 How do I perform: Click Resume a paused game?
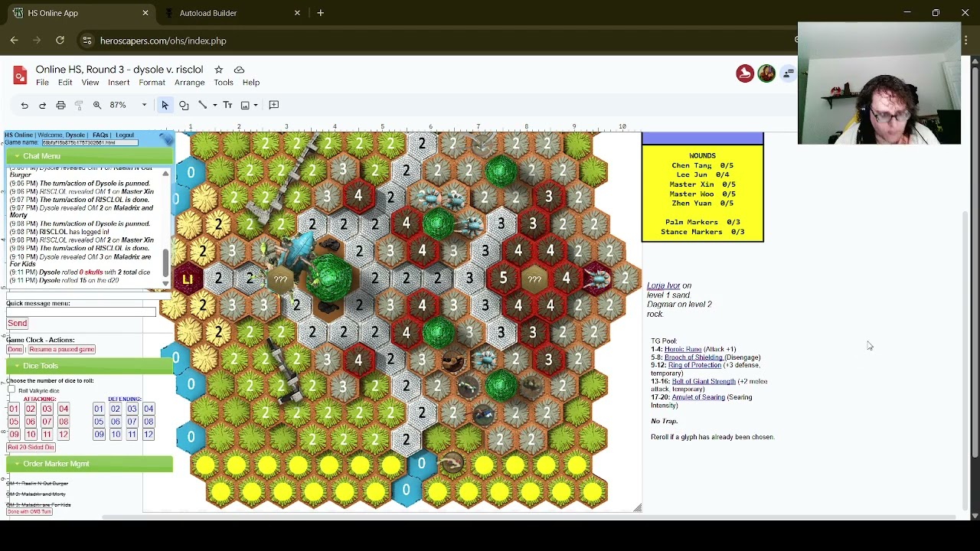[61, 350]
